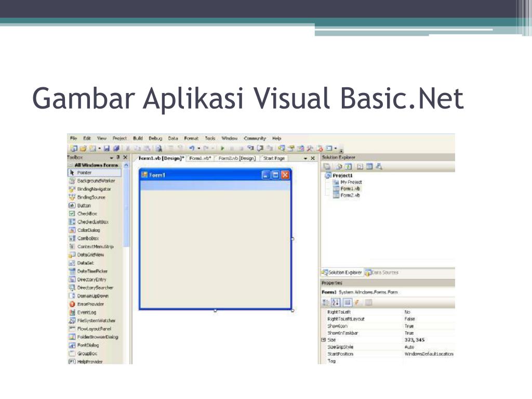Select the Solution Explorer bottom tab
This screenshot has width=532, height=399.
tap(342, 272)
